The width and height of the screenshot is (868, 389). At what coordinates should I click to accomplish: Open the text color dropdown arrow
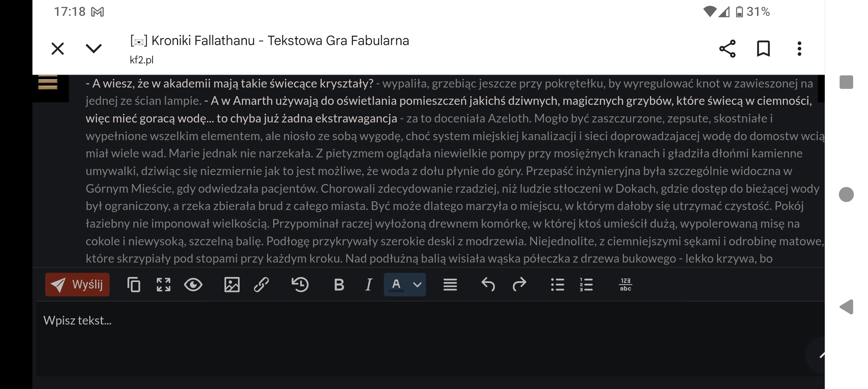click(417, 285)
